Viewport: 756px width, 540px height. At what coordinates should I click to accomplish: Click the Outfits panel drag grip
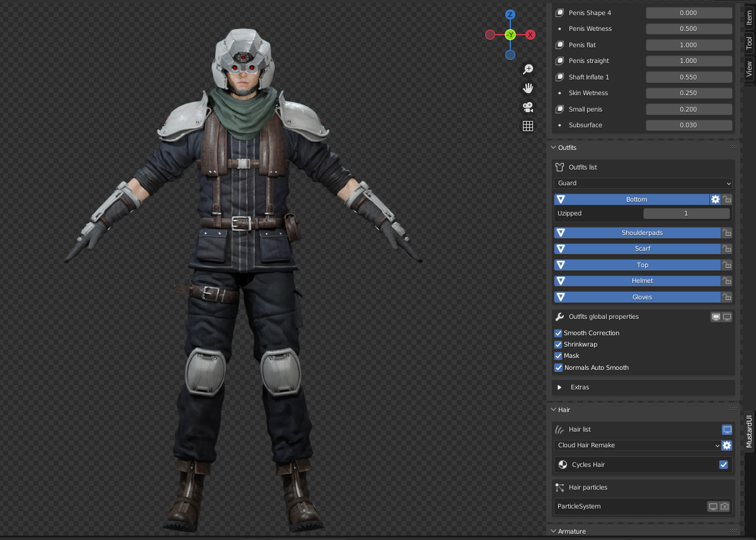pos(733,147)
